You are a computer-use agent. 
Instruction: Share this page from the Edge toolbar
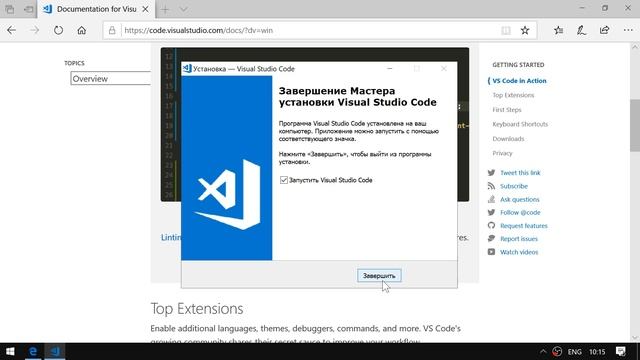click(x=604, y=30)
